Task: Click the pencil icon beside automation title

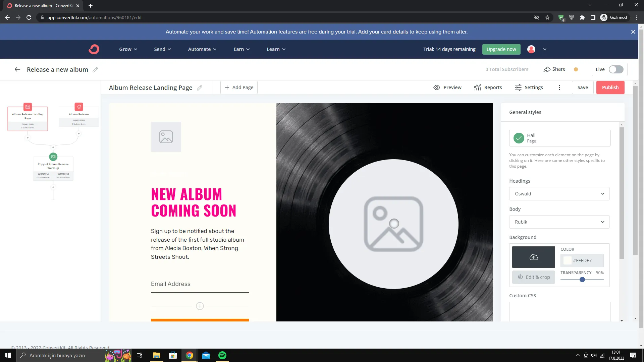Action: 95,70
